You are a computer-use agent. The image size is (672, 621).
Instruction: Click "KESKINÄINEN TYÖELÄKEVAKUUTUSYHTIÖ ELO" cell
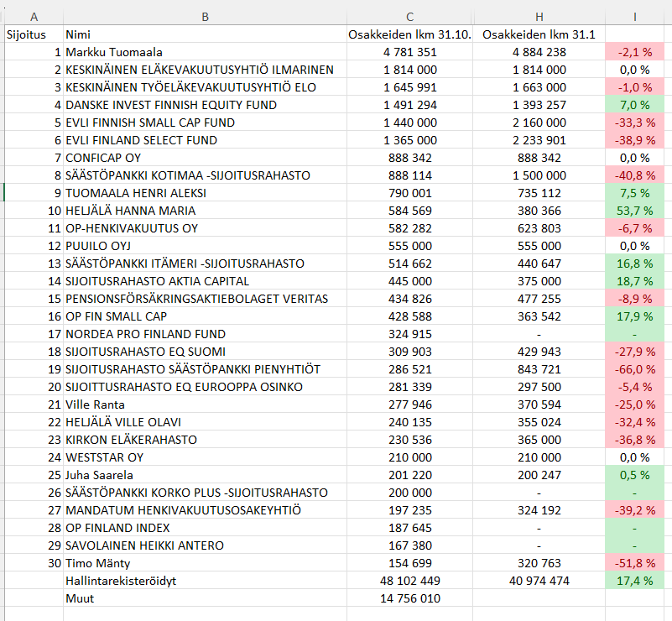(205, 87)
